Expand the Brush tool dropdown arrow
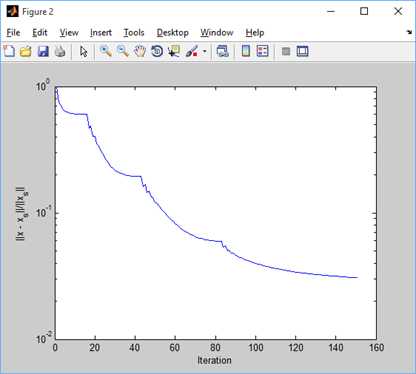This screenshot has width=416, height=374. pyautogui.click(x=204, y=52)
